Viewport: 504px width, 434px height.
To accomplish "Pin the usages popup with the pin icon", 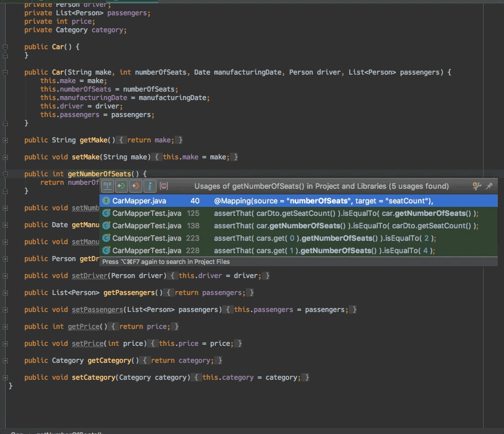I will point(489,185).
